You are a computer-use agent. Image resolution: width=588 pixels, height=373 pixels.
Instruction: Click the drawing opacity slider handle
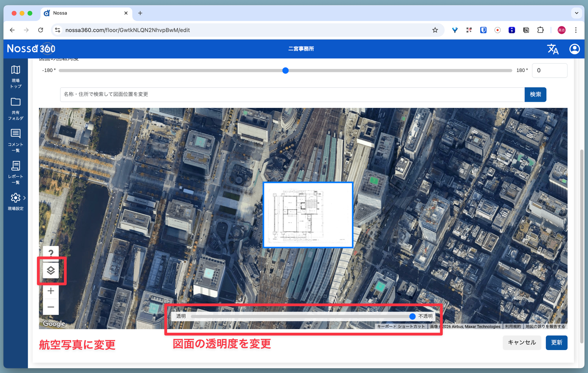412,316
